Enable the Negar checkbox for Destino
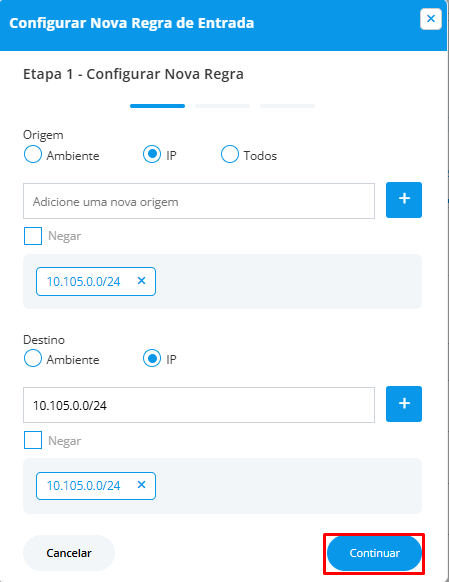449x582 pixels. point(33,440)
